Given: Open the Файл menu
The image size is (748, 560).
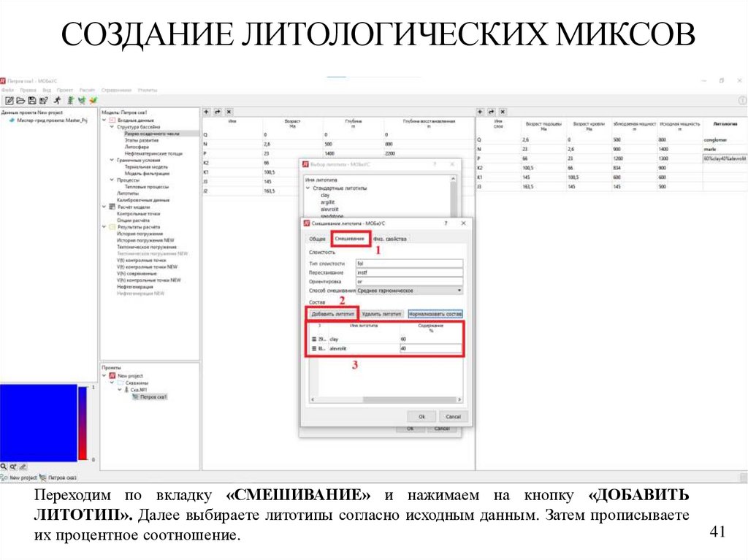Looking at the screenshot, I should pos(7,90).
